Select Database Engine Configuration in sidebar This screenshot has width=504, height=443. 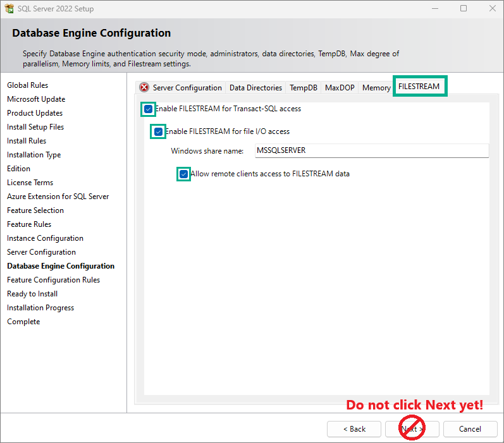(61, 266)
